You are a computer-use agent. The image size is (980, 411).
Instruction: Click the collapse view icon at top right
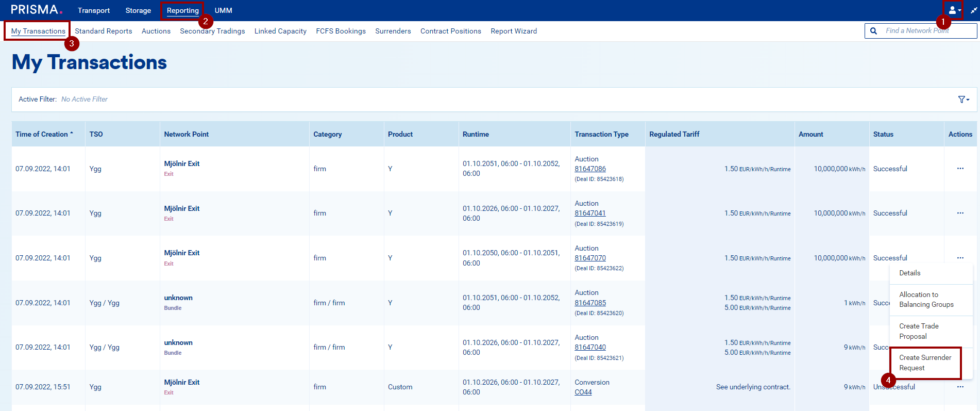pos(973,10)
